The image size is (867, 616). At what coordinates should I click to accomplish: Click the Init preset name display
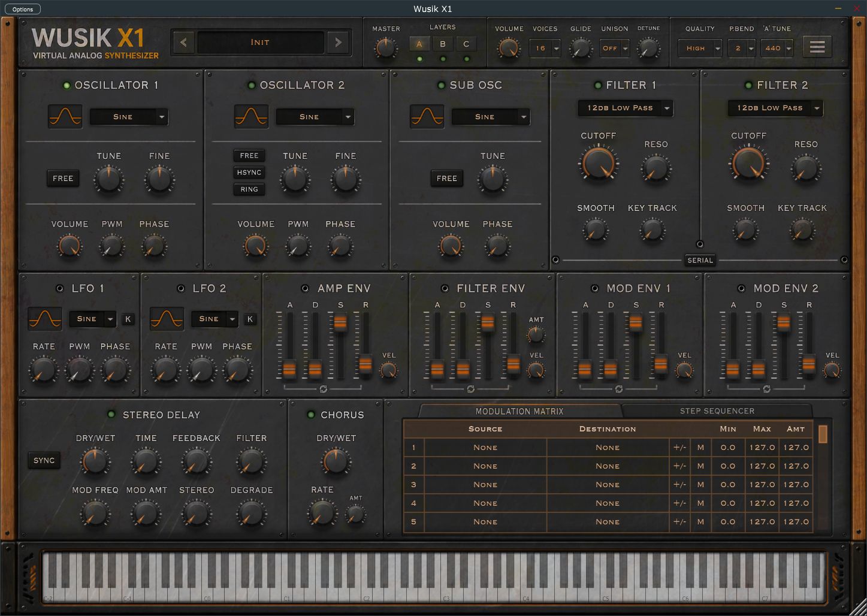pyautogui.click(x=260, y=43)
